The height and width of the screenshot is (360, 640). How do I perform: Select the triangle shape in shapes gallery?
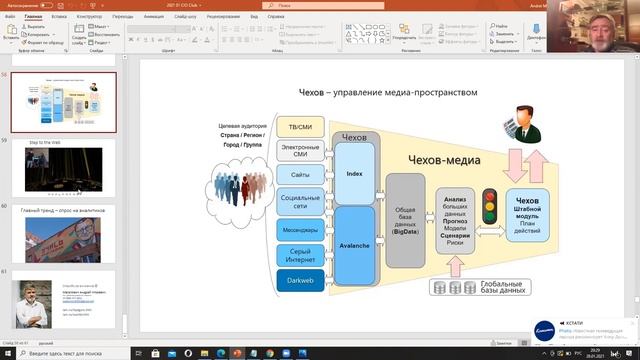(x=348, y=34)
